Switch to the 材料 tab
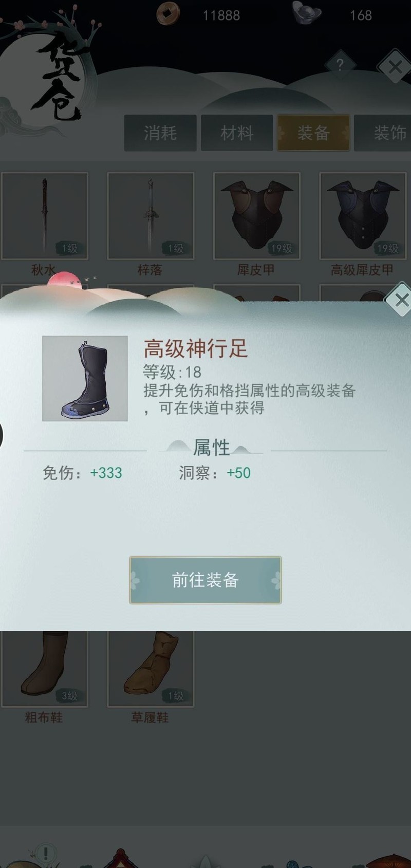 pyautogui.click(x=237, y=133)
